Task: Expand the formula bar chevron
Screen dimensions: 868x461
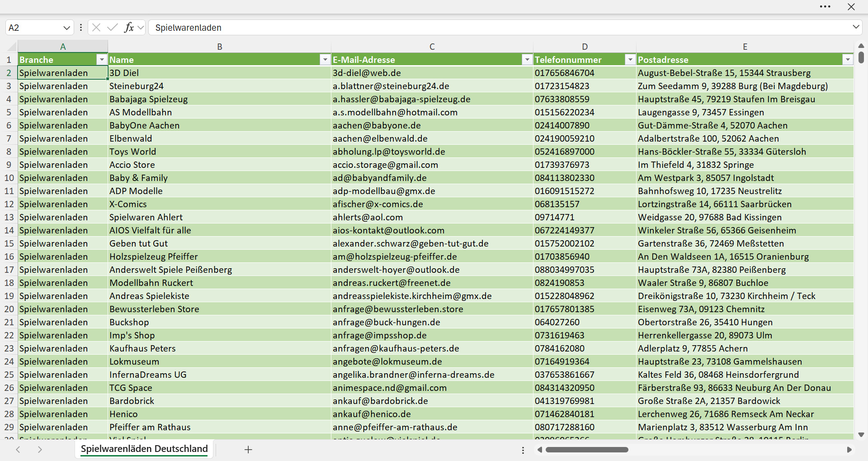Action: [x=856, y=27]
